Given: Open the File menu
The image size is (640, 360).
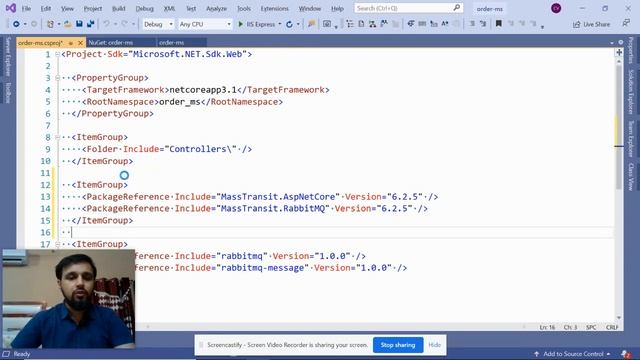Looking at the screenshot, I should (x=26, y=9).
